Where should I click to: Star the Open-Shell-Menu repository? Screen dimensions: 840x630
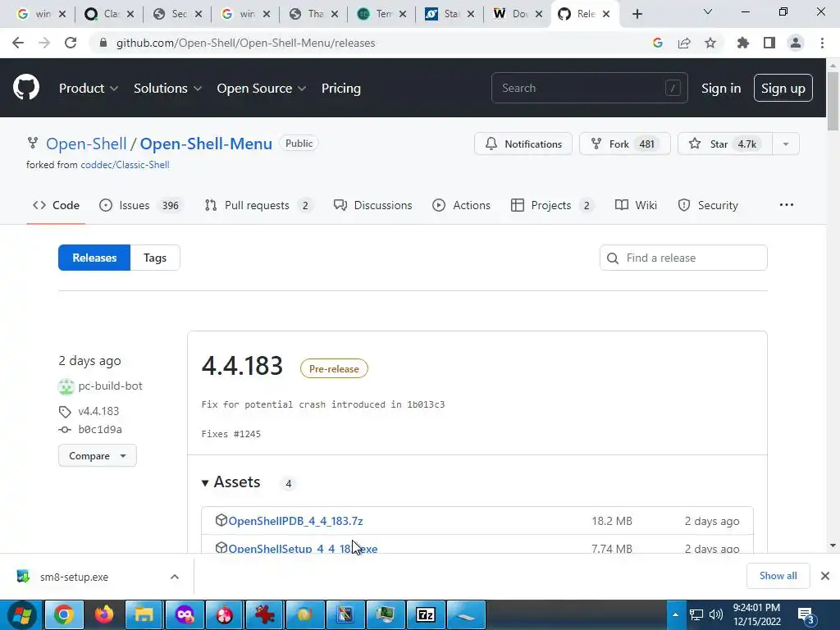(725, 144)
